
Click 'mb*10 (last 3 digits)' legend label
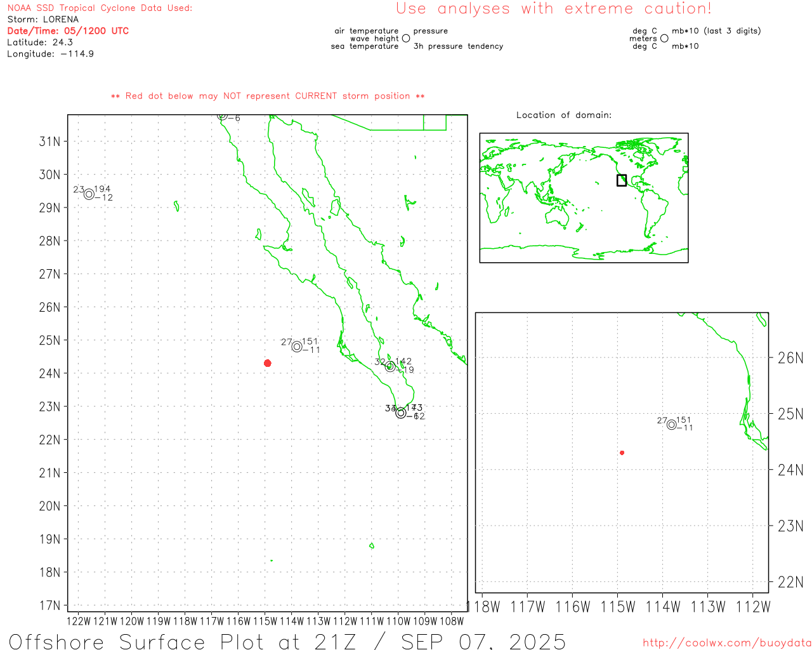(716, 31)
